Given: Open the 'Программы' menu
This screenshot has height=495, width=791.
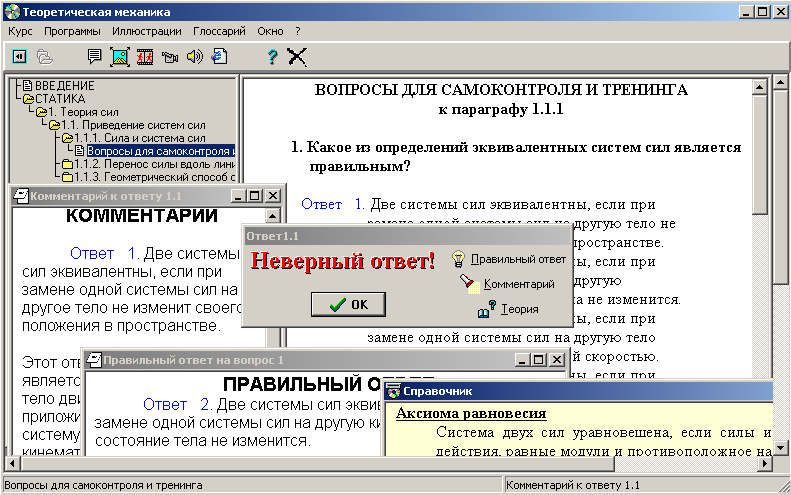Looking at the screenshot, I should pos(72,31).
